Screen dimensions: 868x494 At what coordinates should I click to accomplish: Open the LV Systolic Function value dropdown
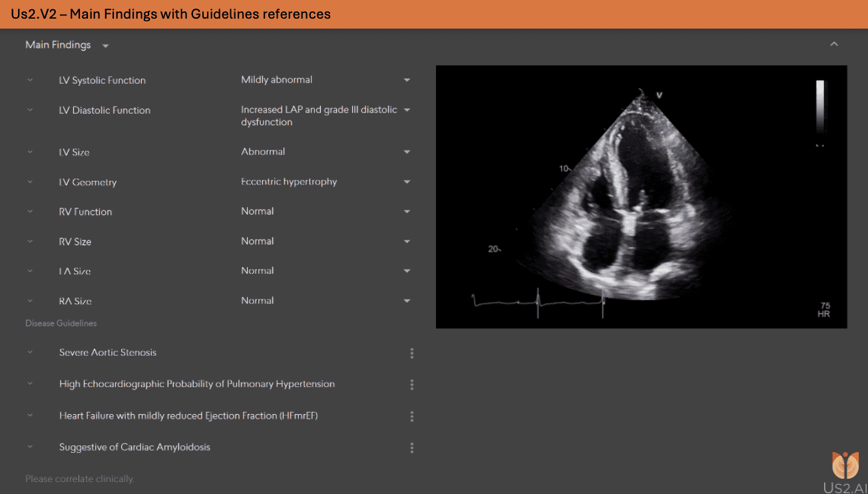(x=406, y=79)
